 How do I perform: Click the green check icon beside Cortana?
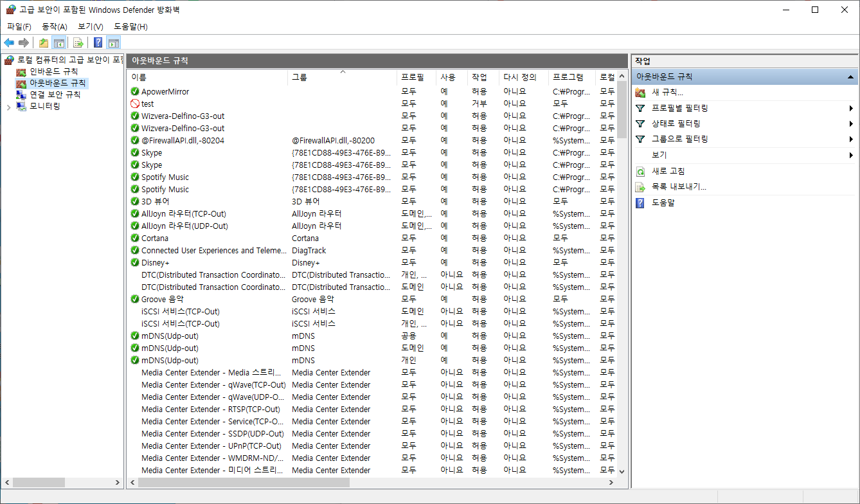(135, 238)
